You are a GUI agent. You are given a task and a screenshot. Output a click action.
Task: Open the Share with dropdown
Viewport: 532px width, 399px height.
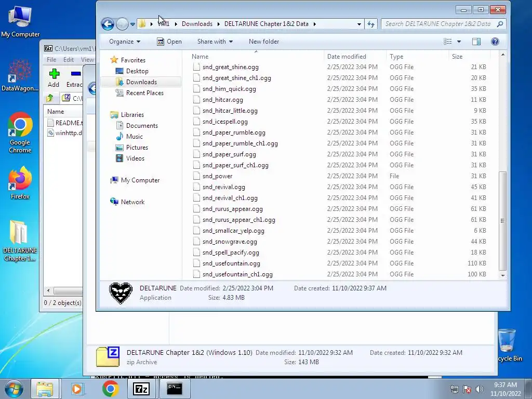(x=215, y=42)
